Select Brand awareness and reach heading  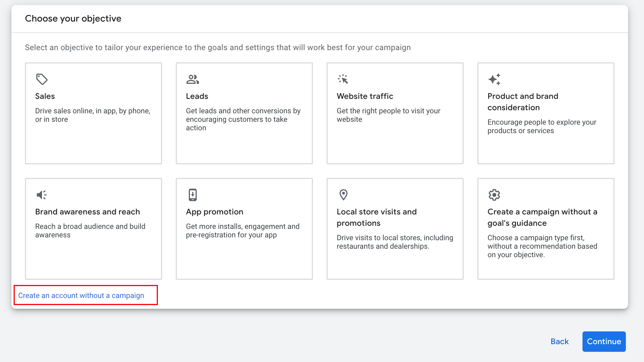click(87, 212)
